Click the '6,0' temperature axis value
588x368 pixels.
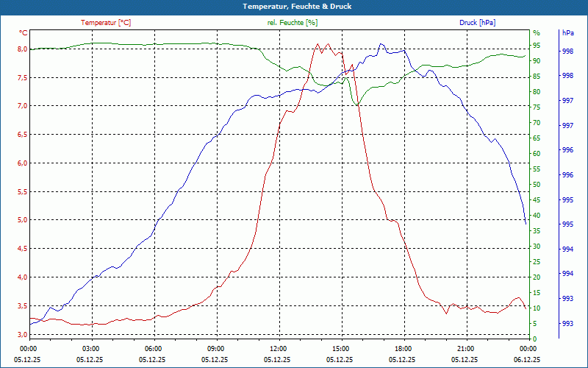click(23, 163)
